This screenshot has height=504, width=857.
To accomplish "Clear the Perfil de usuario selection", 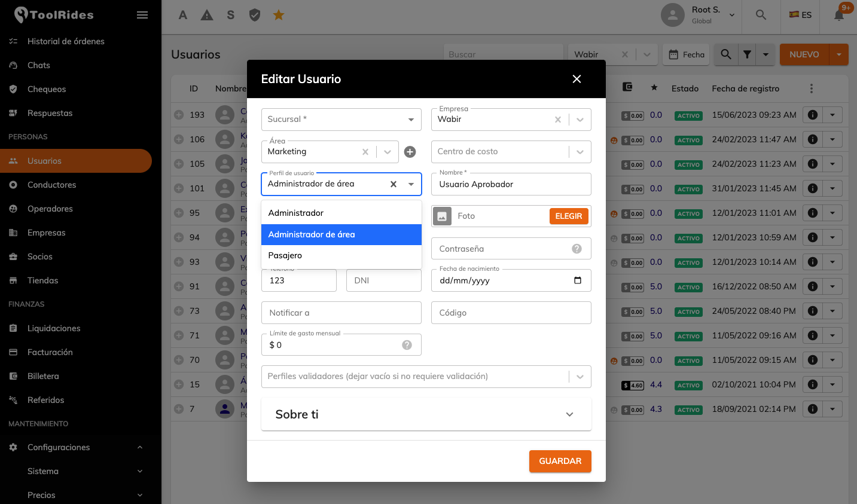I will 394,184.
